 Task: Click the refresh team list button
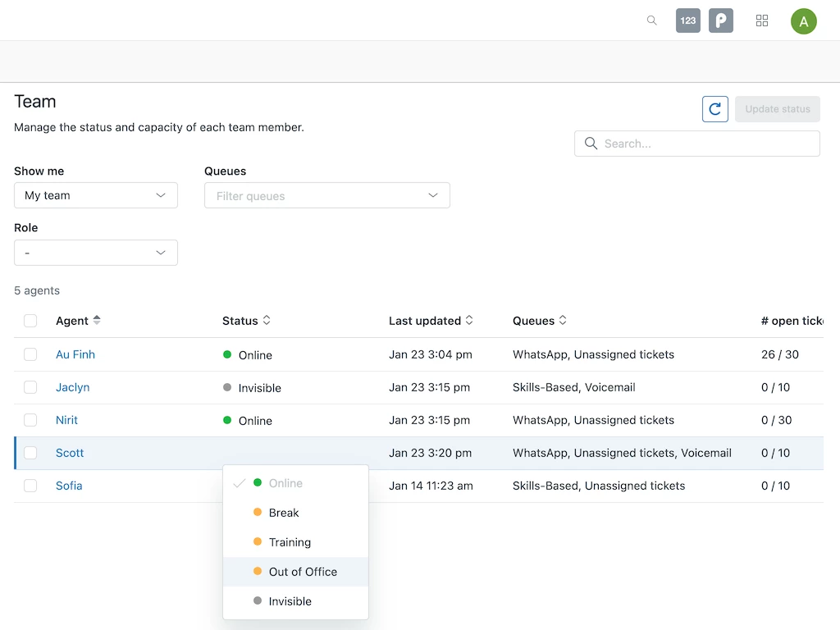tap(715, 109)
